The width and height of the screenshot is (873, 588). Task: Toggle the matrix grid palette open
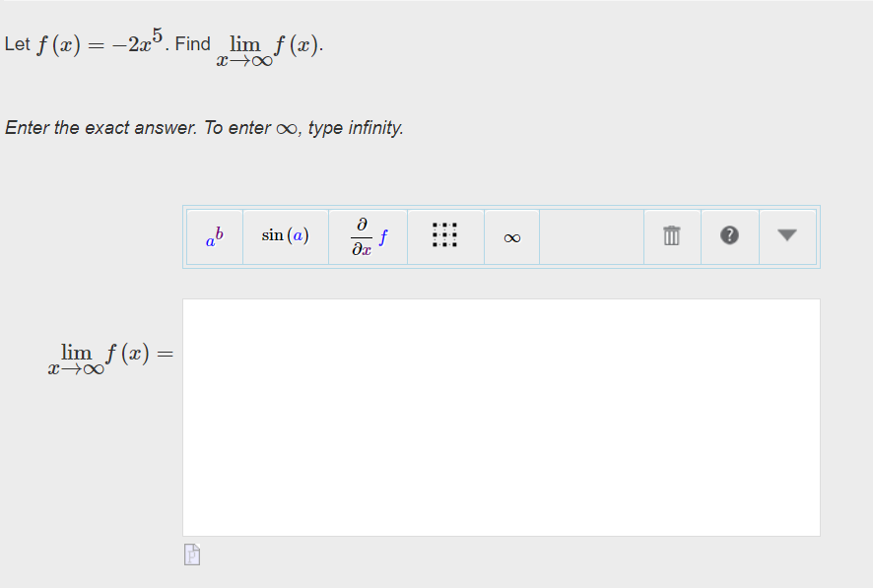[x=445, y=235]
